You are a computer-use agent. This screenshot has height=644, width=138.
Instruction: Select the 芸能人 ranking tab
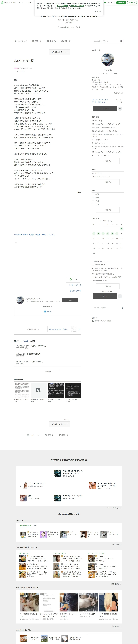click(35, 526)
